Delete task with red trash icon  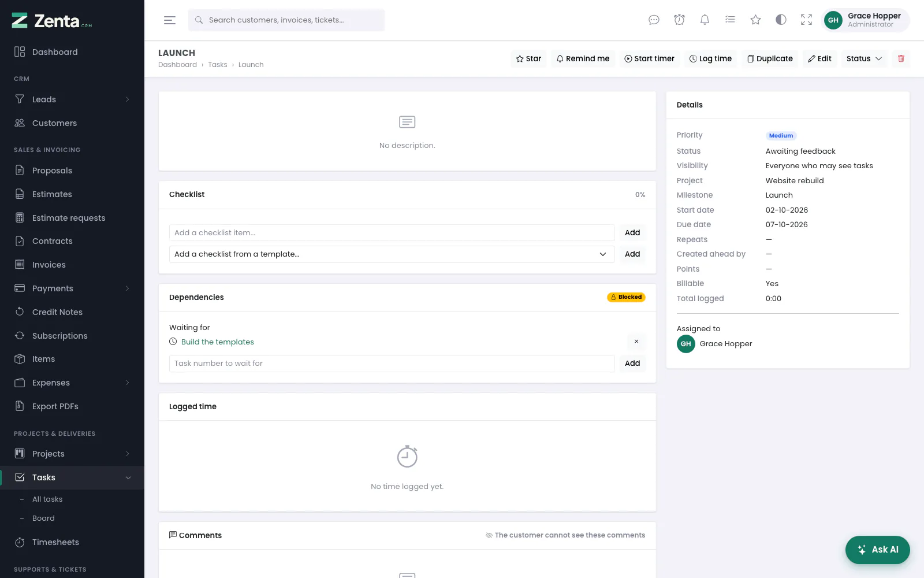tap(901, 58)
